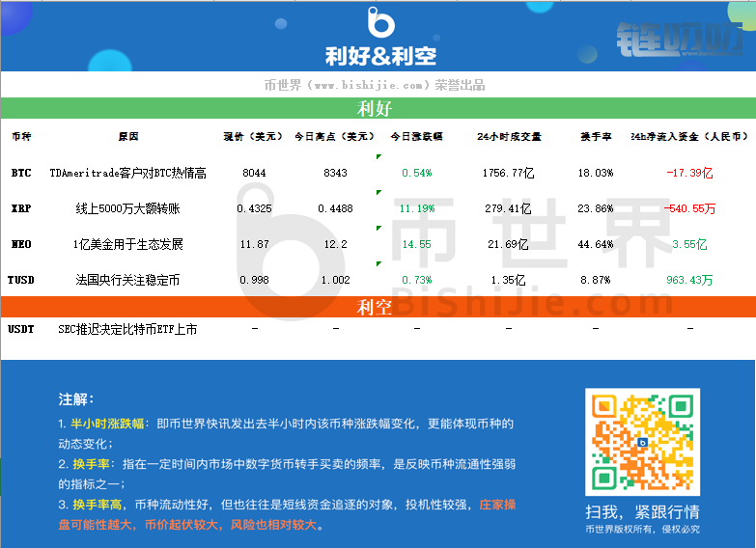Viewport: 756px width, 548px height.
Task: Click TUSD turnover rate 8.87%
Action: pyautogui.click(x=596, y=280)
